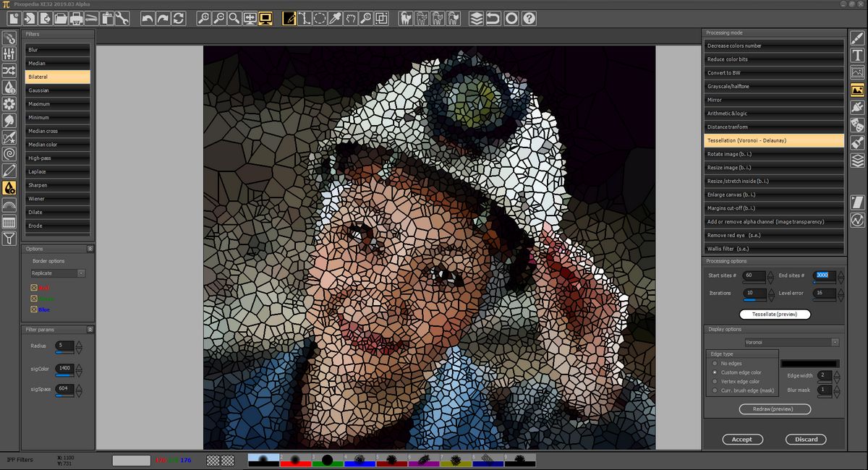Viewport: 868px width, 470px height.
Task: Select the Wiener filter
Action: pos(58,199)
